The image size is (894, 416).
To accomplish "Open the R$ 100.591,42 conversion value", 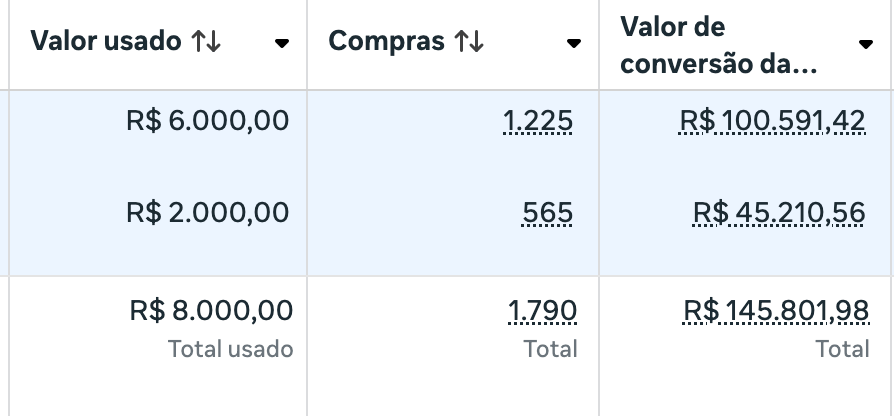I will click(x=773, y=121).
